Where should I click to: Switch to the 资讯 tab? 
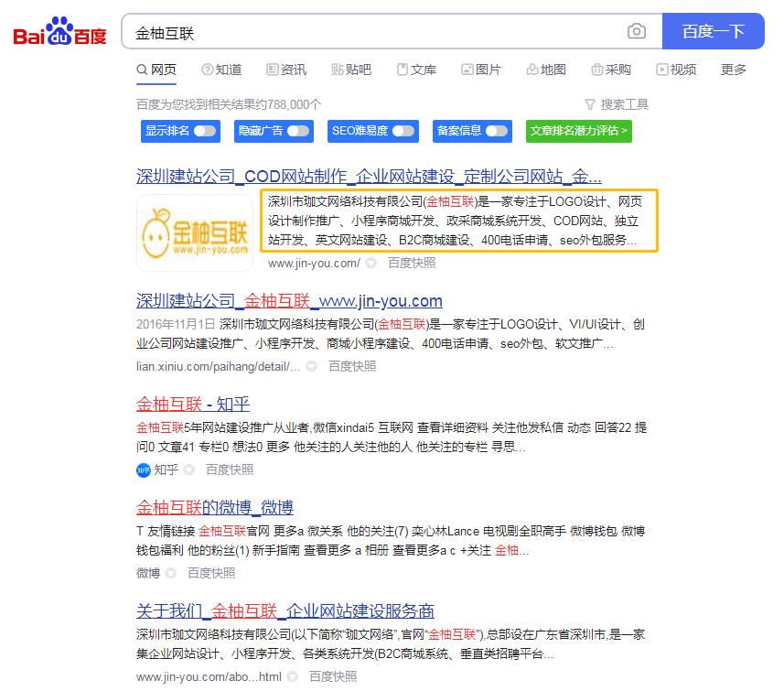[x=286, y=70]
